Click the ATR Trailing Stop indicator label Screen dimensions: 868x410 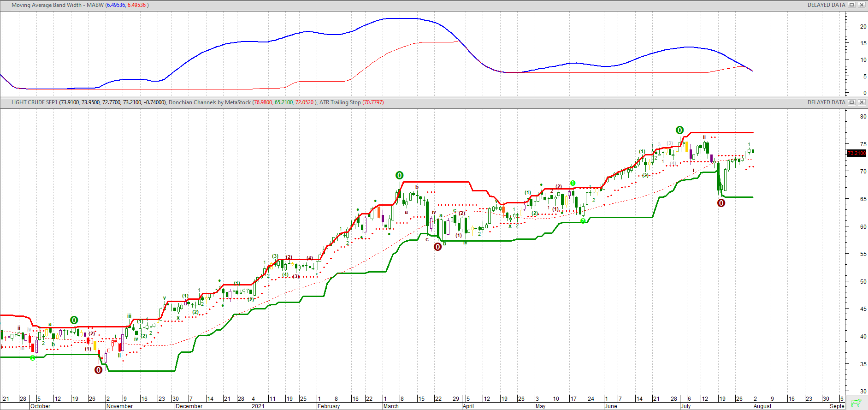pyautogui.click(x=340, y=102)
